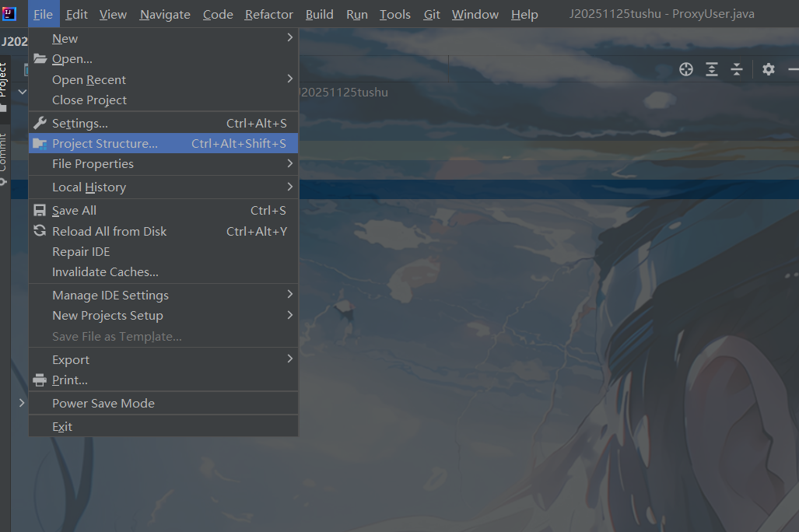Click the arrow next to Local History
This screenshot has width=799, height=532.
point(290,187)
